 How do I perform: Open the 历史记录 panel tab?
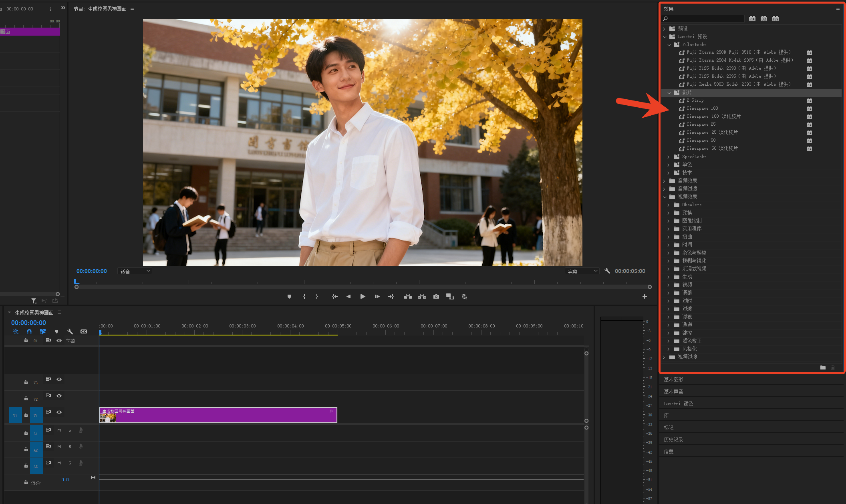[x=673, y=440]
